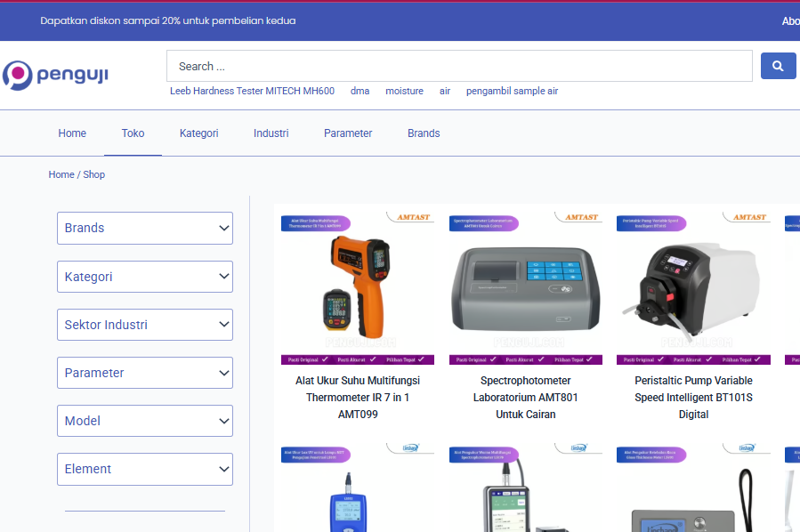Click the magnifying glass search button
Screen dimensions: 800x532
[x=778, y=66]
